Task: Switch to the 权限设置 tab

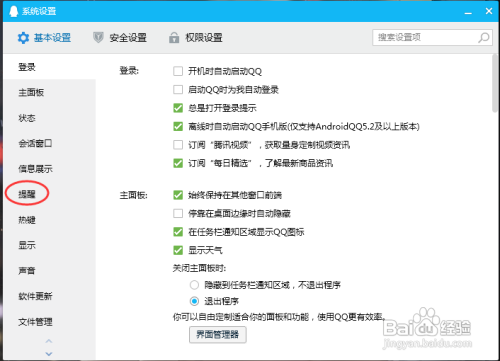Action: click(196, 38)
